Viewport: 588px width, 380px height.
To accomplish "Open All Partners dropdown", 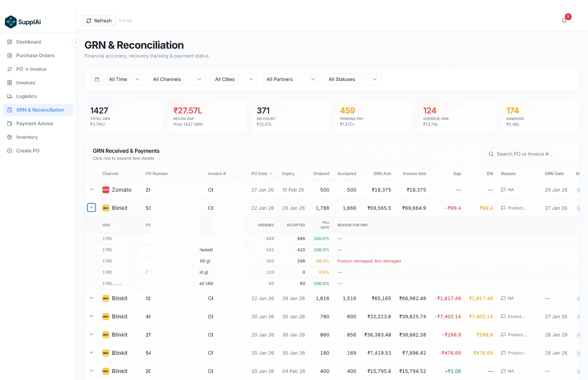I will [x=291, y=79].
